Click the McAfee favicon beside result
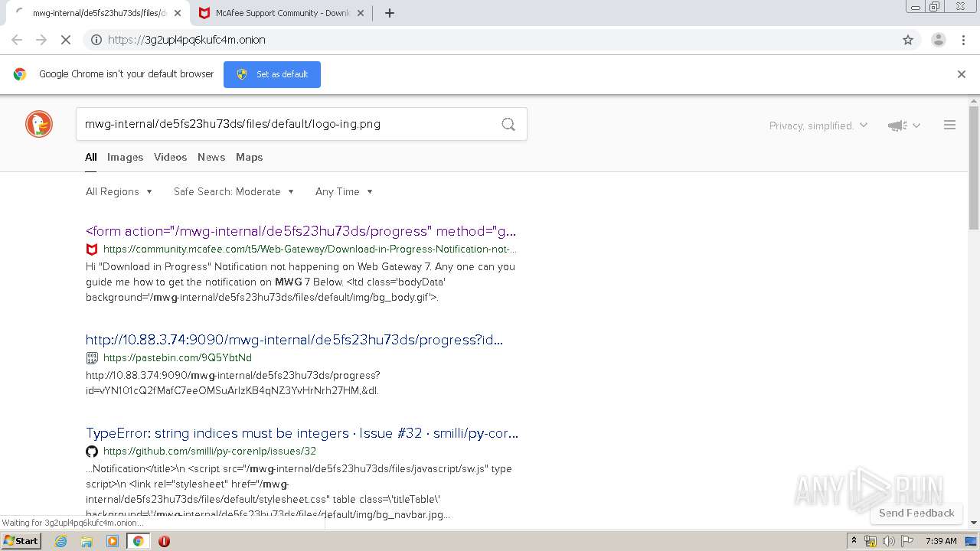The image size is (980, 551). coord(92,249)
